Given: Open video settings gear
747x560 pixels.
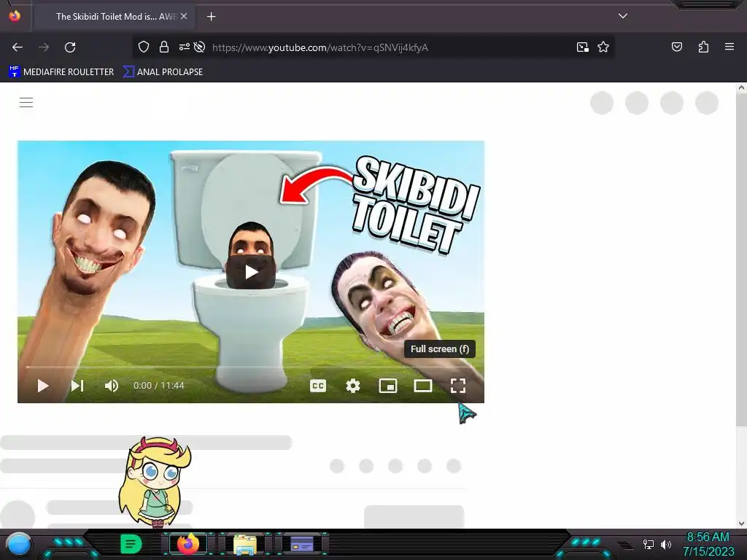Looking at the screenshot, I should 353,386.
